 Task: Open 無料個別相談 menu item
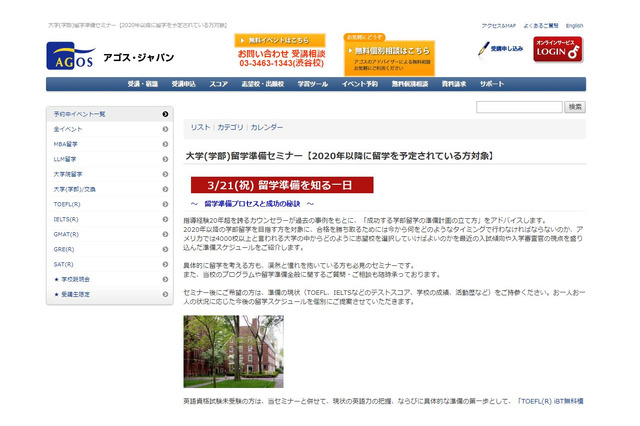click(x=410, y=84)
